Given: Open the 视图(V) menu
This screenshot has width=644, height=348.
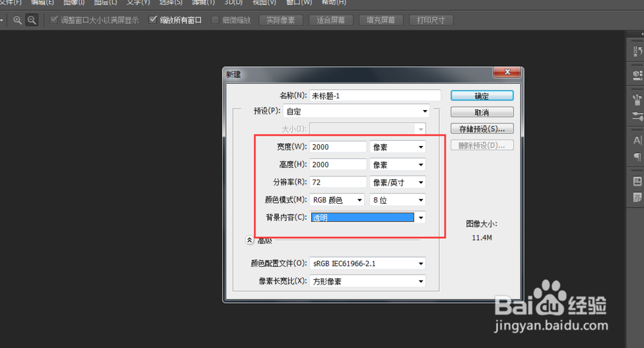Looking at the screenshot, I should pos(265,3).
